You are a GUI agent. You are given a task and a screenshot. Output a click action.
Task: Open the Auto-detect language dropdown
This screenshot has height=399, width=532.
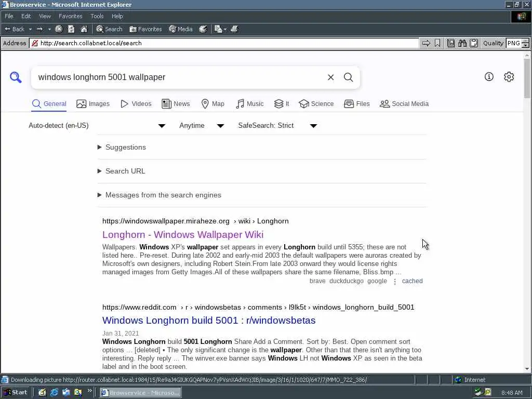click(x=97, y=126)
